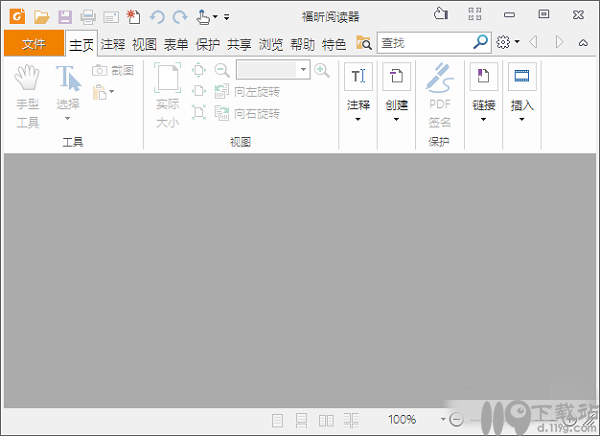Open search settings gear icon
Viewport: 600px width, 436px height.
coord(503,42)
